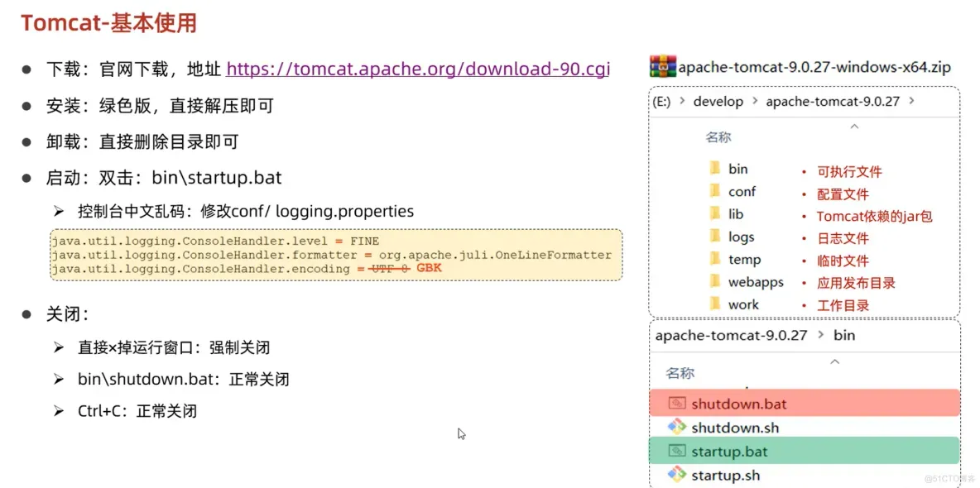Click the temp folder icon
The image size is (980, 488).
(x=715, y=259)
